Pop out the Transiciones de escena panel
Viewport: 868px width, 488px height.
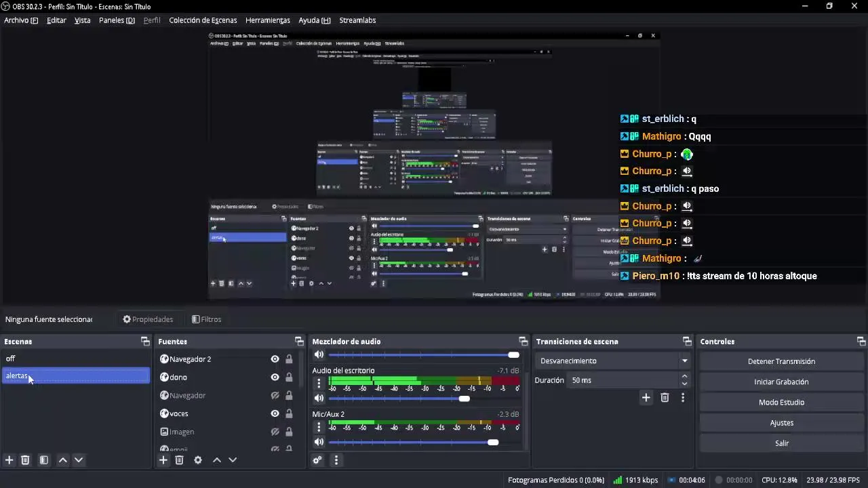687,342
